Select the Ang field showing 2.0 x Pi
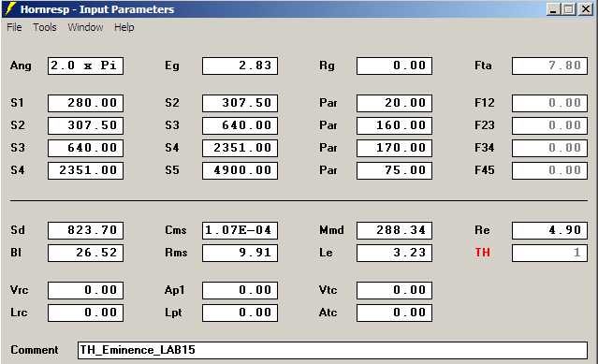598x364 pixels. pyautogui.click(x=85, y=66)
